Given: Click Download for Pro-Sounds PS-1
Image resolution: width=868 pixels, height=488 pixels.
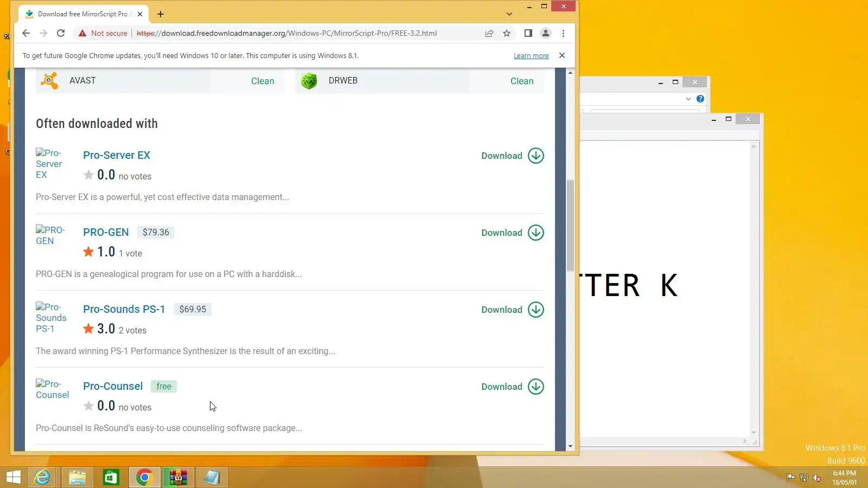Looking at the screenshot, I should coord(513,310).
